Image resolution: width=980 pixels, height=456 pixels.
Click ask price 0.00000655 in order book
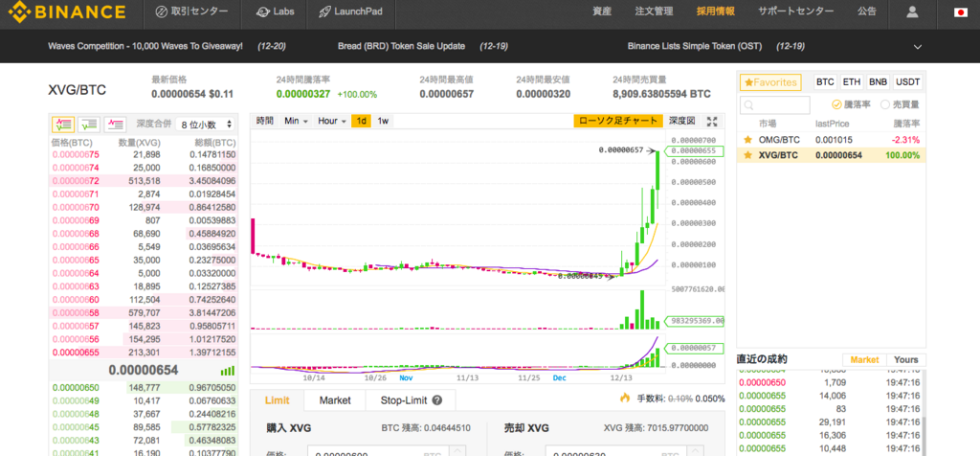point(77,352)
